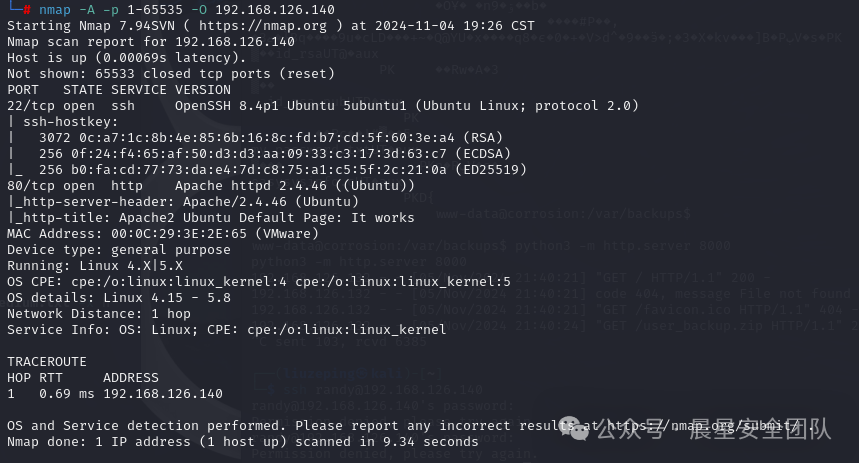Click the Network Distance: 1 hop line
Screen dimensions: 859x463
pyautogui.click(x=98, y=314)
